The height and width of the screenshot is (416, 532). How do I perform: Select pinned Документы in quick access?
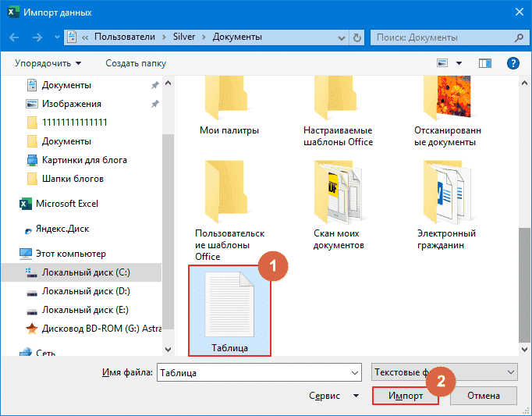click(x=66, y=85)
